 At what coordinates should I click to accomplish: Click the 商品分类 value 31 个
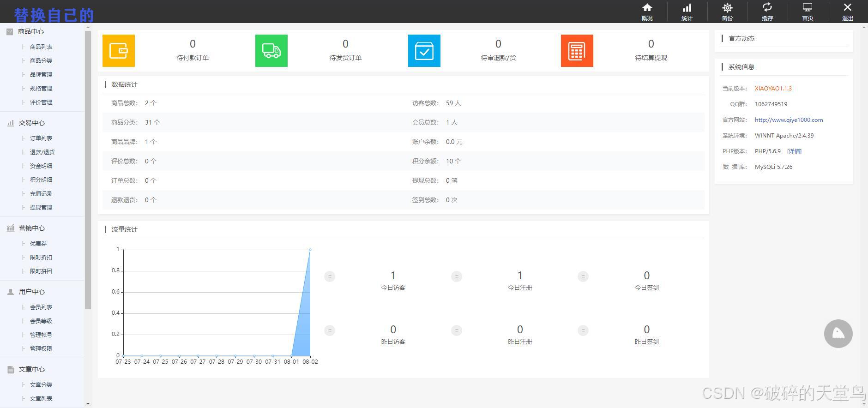(152, 122)
